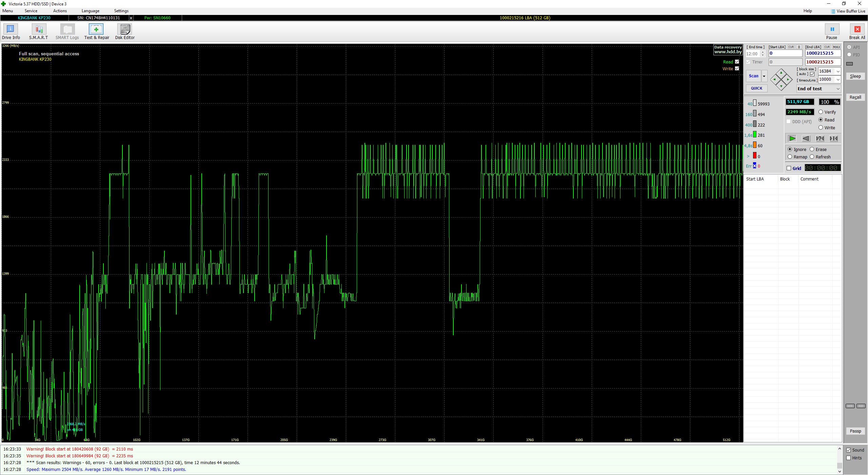Expand the Scan button dropdown arrow

(x=764, y=76)
